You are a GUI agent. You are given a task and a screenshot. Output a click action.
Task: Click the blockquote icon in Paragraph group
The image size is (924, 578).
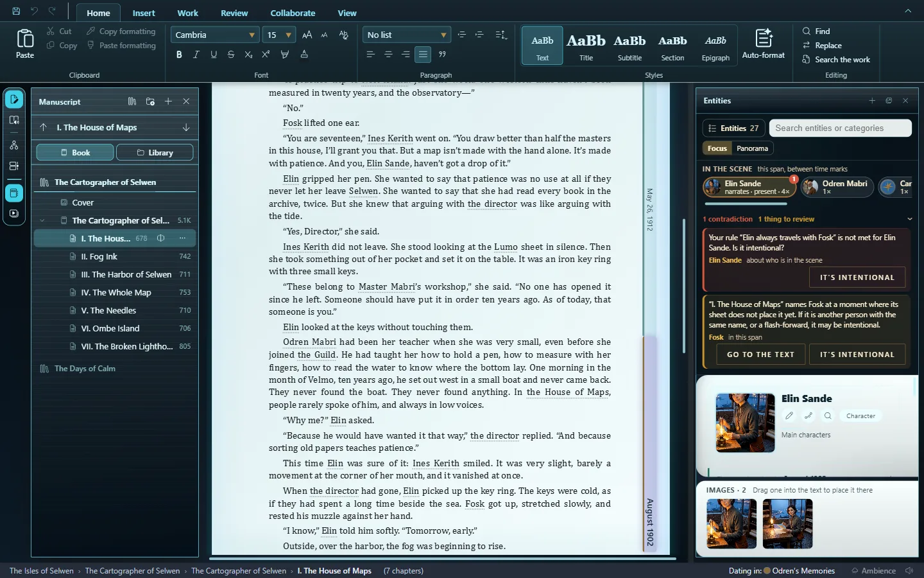pyautogui.click(x=442, y=55)
